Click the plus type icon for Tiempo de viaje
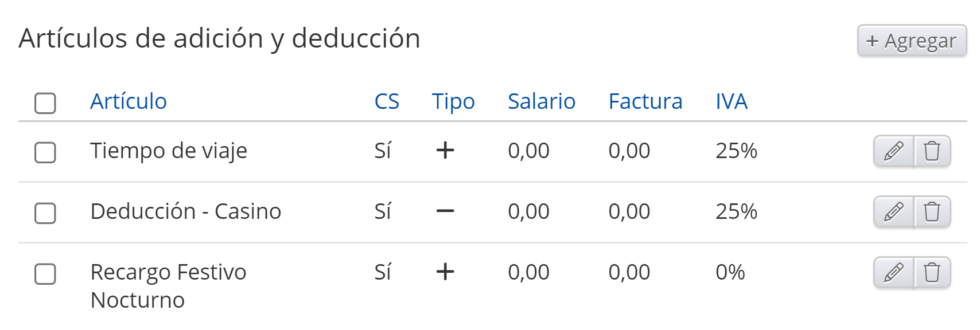Image resolution: width=980 pixels, height=330 pixels. tap(445, 151)
